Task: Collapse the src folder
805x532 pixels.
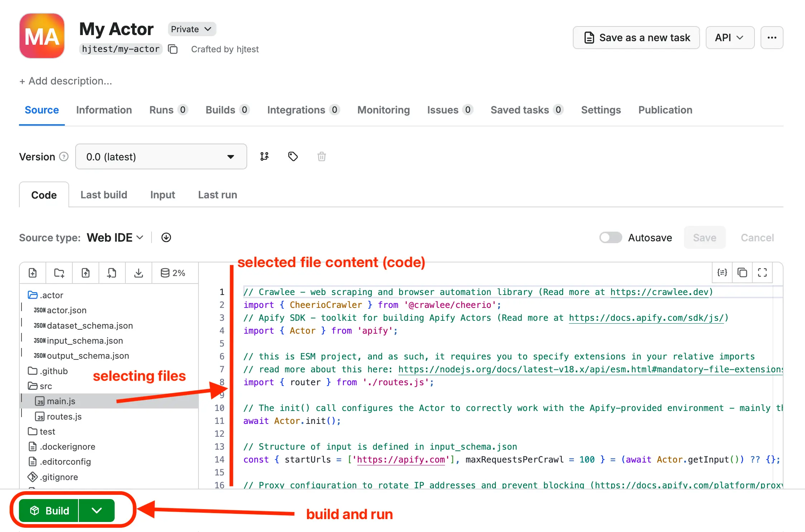Action: tap(40, 386)
